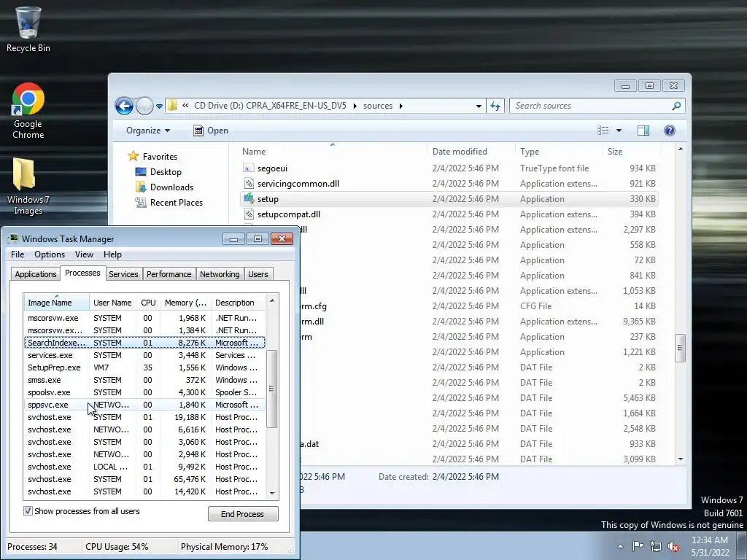Select Desktop in Favorites
Viewport: 747px width, 560px height.
166,172
